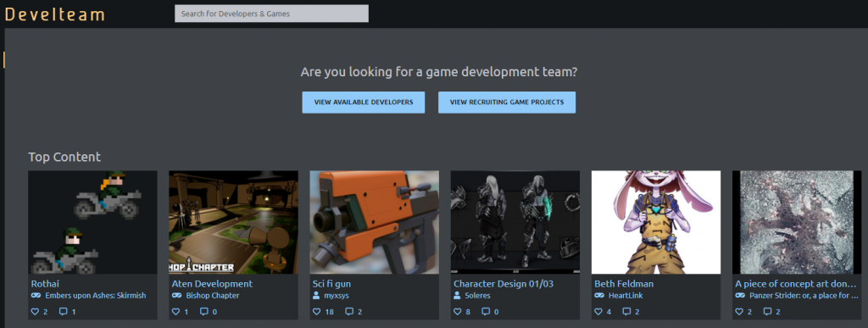868x328 pixels.
Task: Open comments on Beth Feldman card
Action: click(626, 311)
